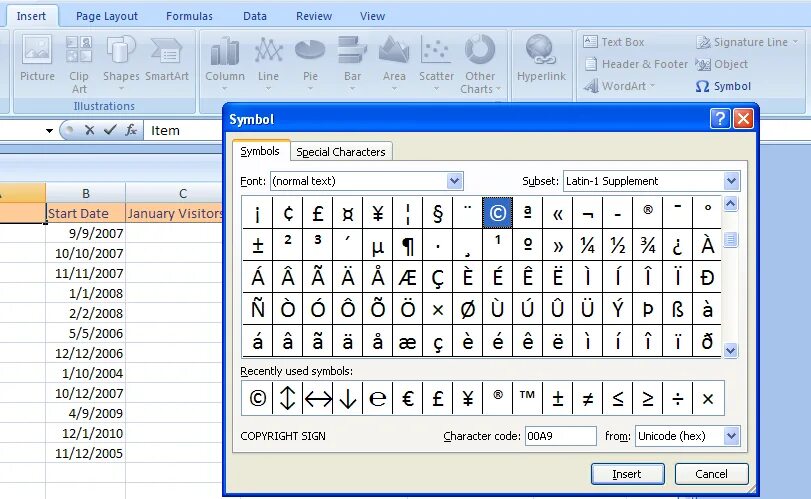The image size is (811, 499).
Task: Open Header & Footer tool
Action: click(x=636, y=64)
